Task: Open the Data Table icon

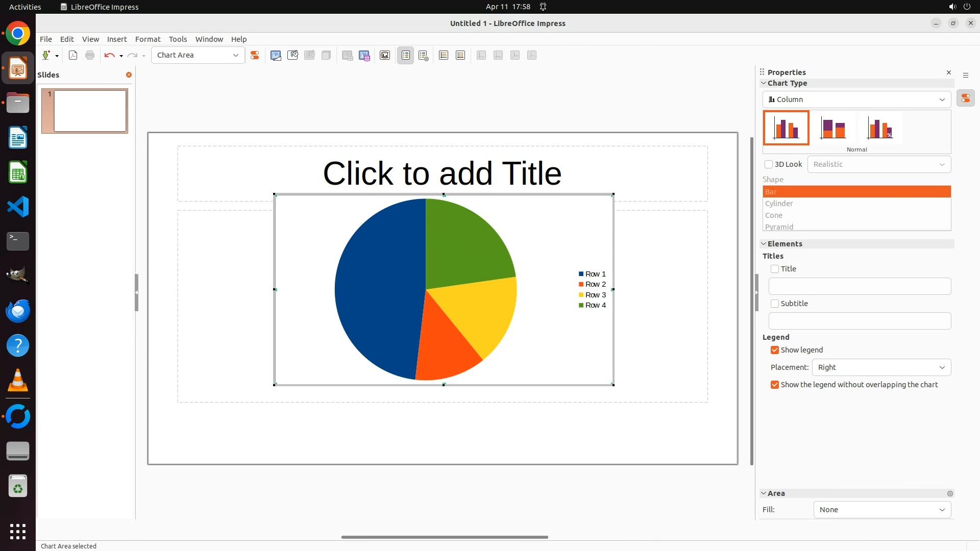Action: [364, 55]
